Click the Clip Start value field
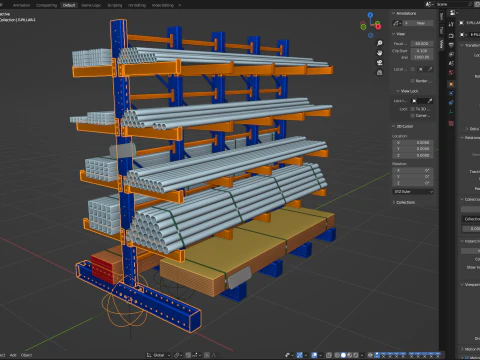Viewport: 480px width, 360px height. [x=422, y=51]
